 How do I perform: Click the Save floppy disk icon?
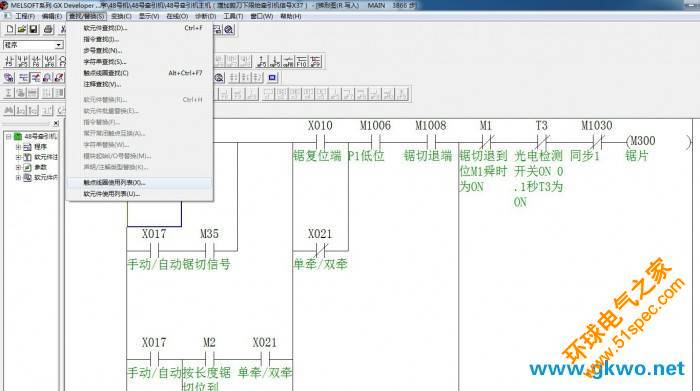[x=33, y=30]
